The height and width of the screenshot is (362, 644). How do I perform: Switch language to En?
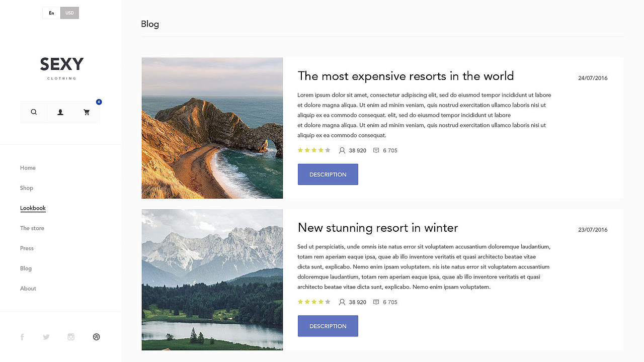point(51,13)
